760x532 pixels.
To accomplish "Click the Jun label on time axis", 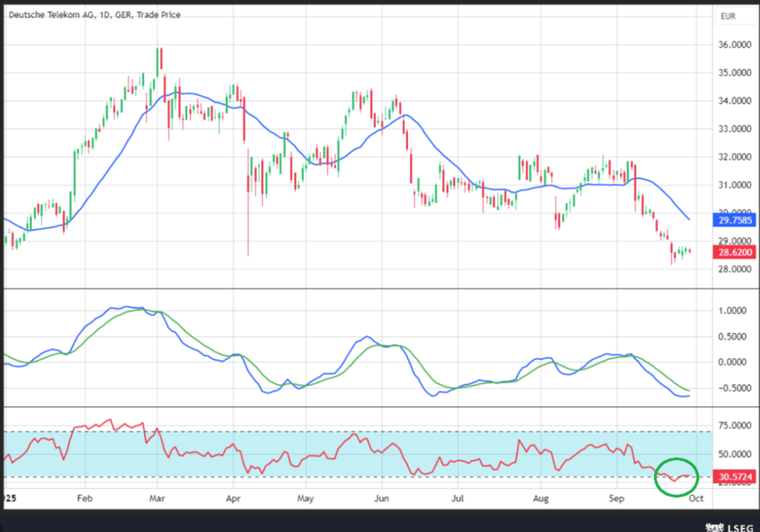I will (x=381, y=498).
